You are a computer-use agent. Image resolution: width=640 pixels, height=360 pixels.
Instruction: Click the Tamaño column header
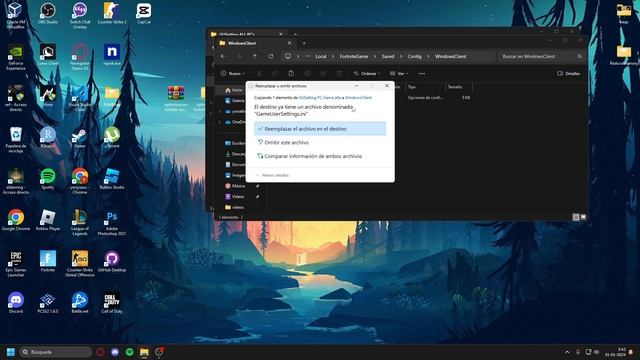click(x=455, y=87)
